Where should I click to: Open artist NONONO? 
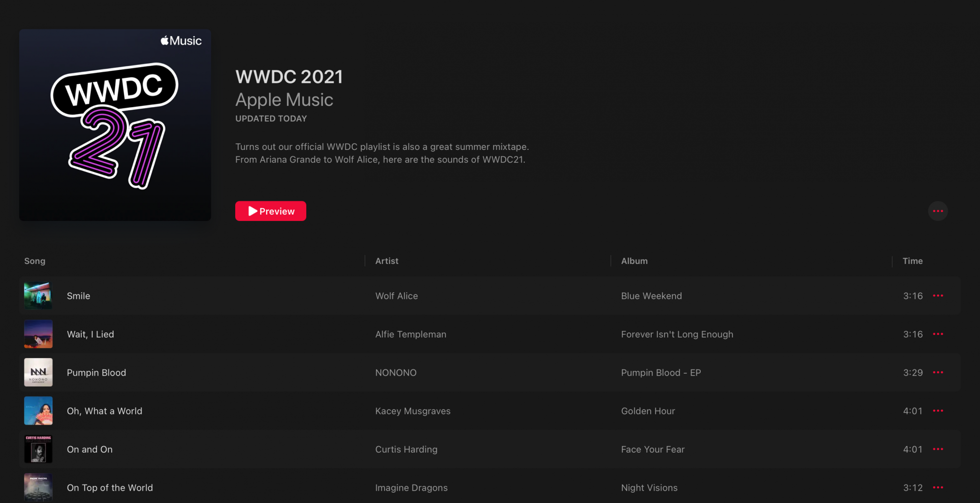[x=396, y=373]
